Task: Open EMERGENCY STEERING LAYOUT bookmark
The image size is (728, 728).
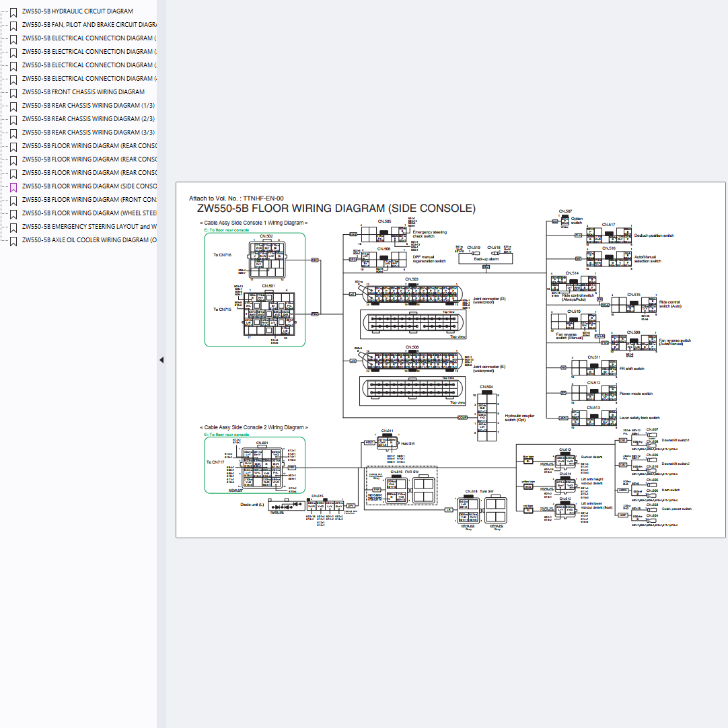Action: [x=89, y=227]
